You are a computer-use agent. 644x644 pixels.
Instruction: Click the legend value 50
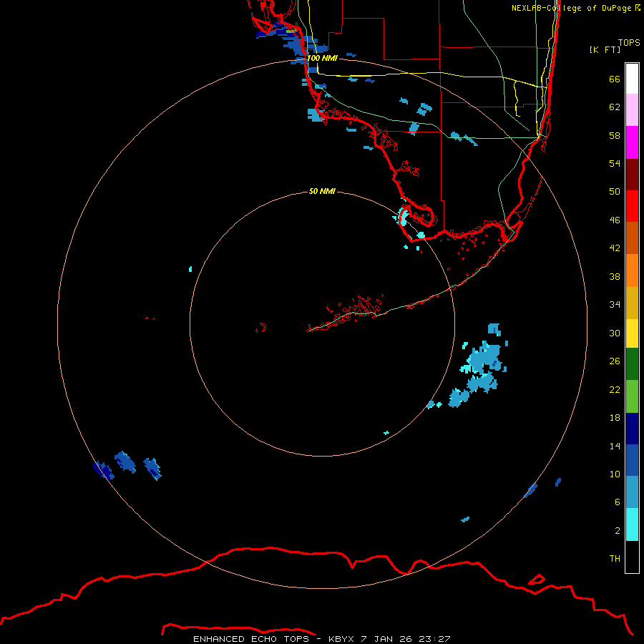click(615, 191)
